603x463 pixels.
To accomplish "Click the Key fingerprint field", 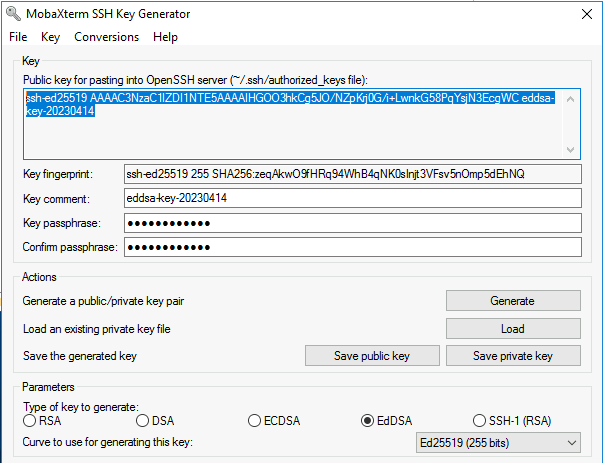I will click(x=353, y=174).
